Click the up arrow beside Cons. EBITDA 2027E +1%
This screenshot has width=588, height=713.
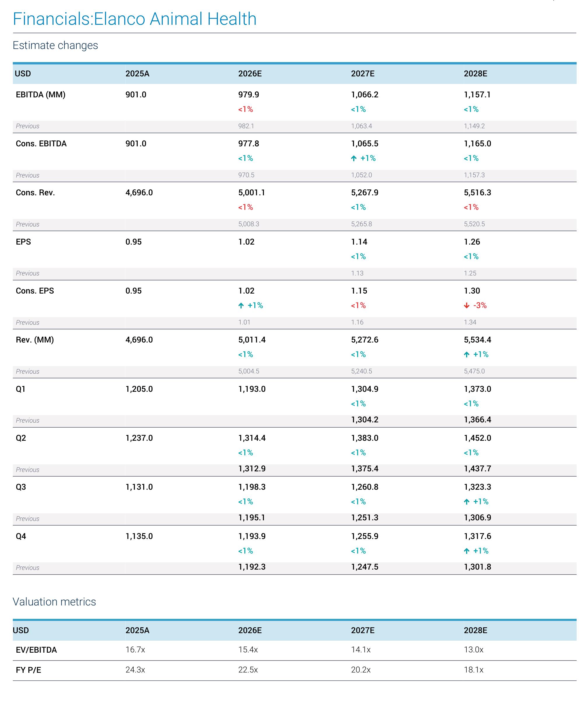click(353, 158)
